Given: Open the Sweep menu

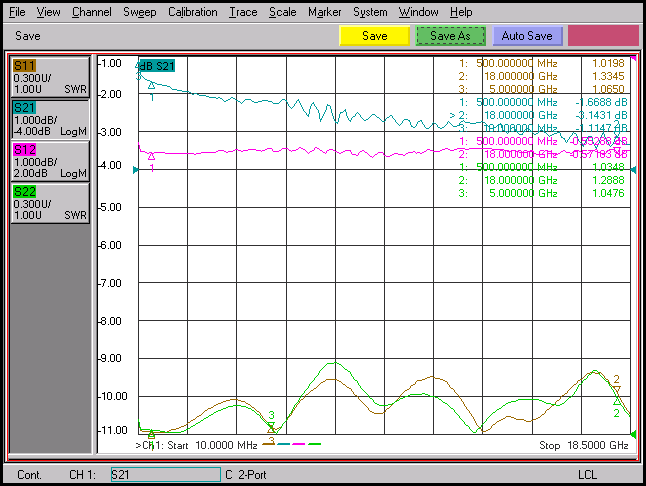Looking at the screenshot, I should tap(140, 12).
